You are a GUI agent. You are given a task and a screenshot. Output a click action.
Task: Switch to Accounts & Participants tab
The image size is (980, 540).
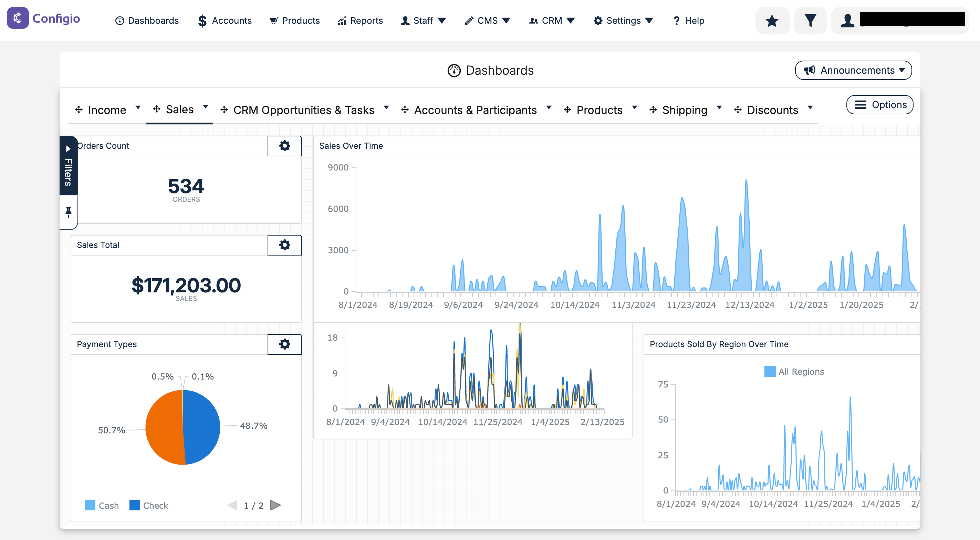[x=475, y=110]
